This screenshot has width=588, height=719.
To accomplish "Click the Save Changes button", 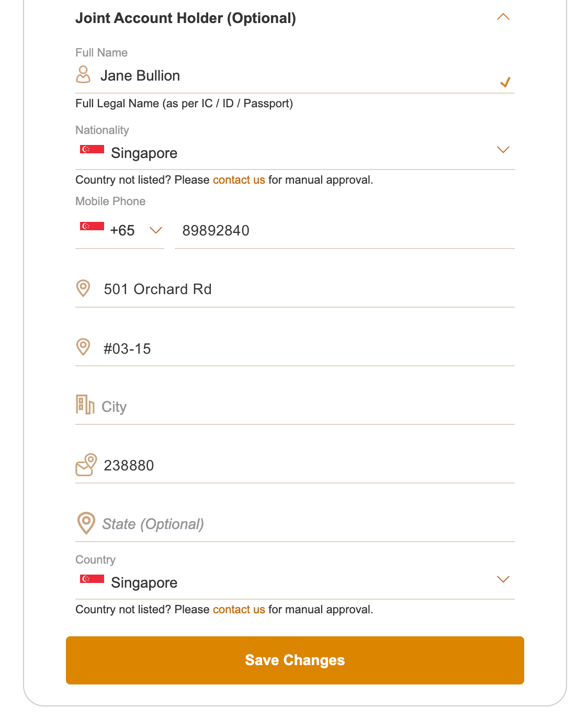I will tap(295, 660).
